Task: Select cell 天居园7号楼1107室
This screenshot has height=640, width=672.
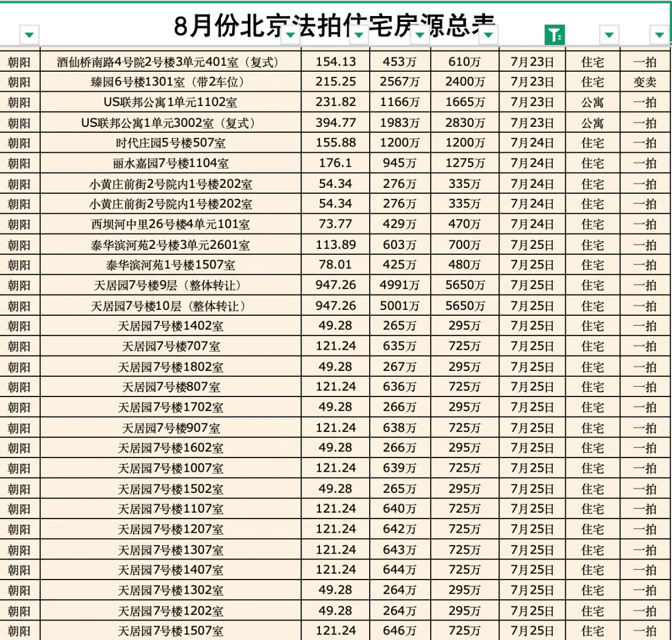Action: 171,509
